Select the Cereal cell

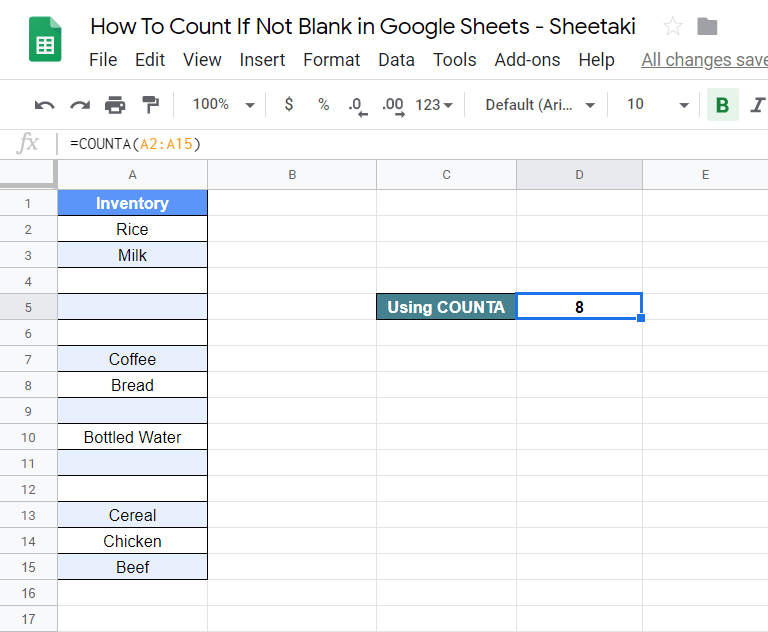[x=132, y=515]
